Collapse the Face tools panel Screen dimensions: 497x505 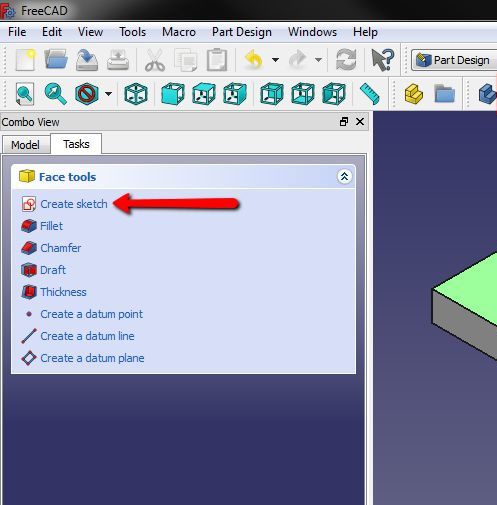click(344, 176)
